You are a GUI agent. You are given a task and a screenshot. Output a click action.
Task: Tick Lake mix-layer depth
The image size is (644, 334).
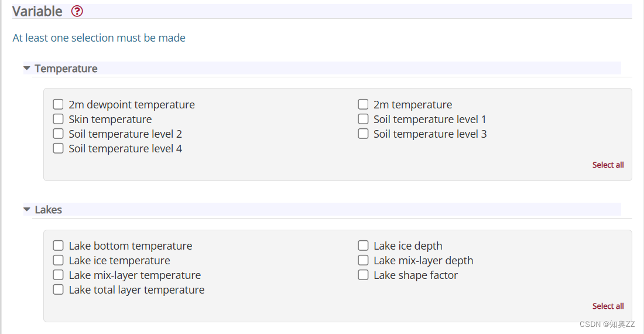click(363, 261)
